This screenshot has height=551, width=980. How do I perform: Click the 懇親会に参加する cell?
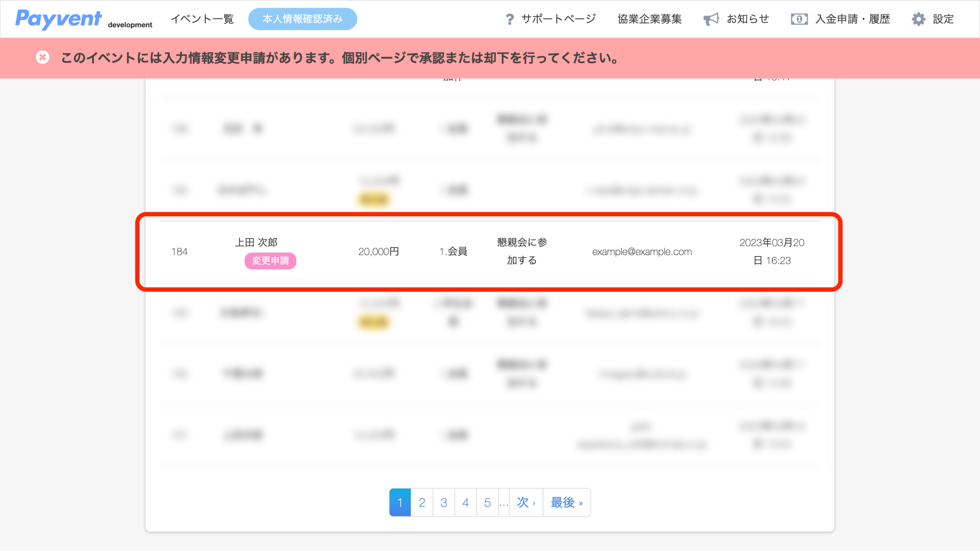tap(522, 251)
